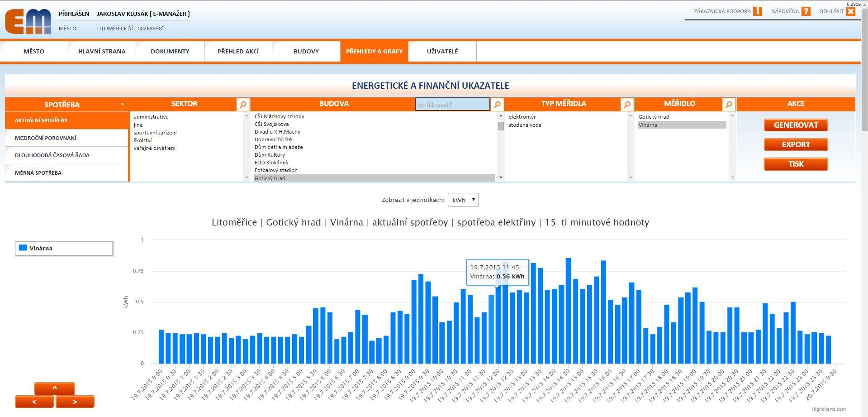Open the PŘEHLEDY A GRAFY tab
The image size is (868, 417).
(x=374, y=51)
